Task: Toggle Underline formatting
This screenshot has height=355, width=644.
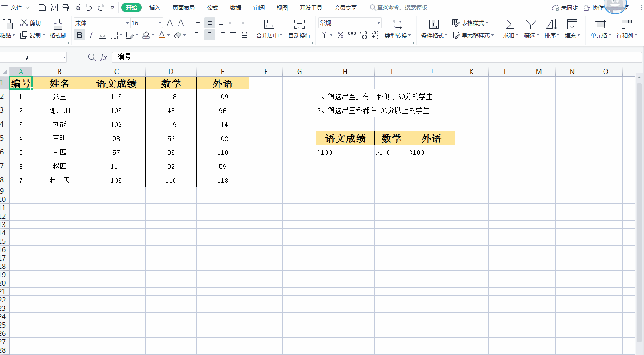Action: 102,35
